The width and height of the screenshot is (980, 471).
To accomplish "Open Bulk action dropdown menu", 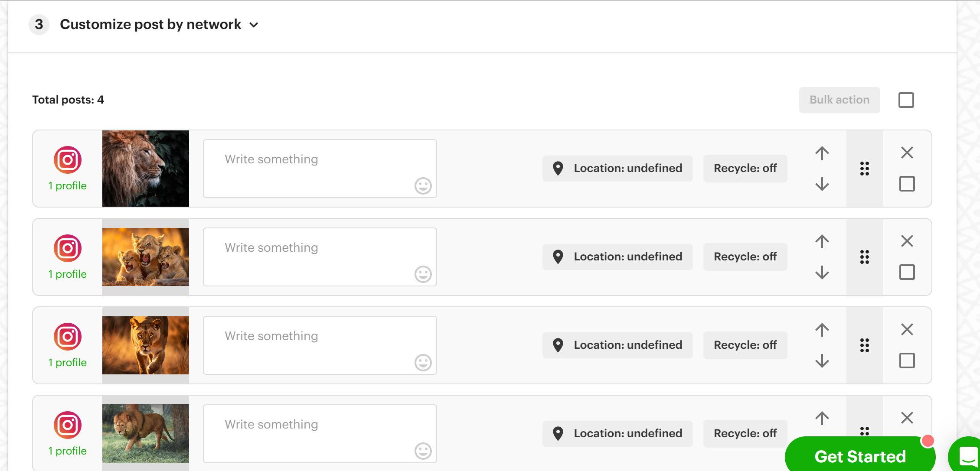I will (840, 100).
